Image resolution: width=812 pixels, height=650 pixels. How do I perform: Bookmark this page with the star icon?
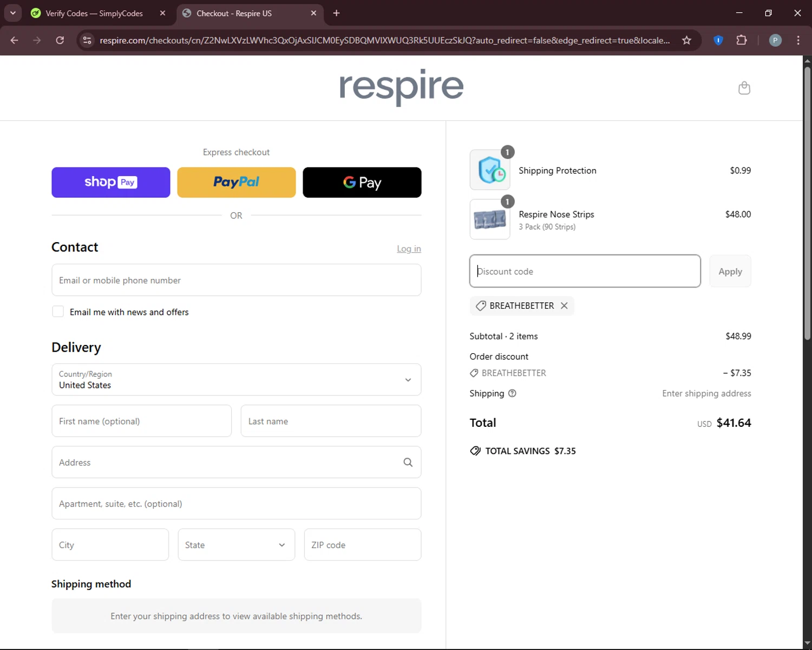tap(686, 40)
